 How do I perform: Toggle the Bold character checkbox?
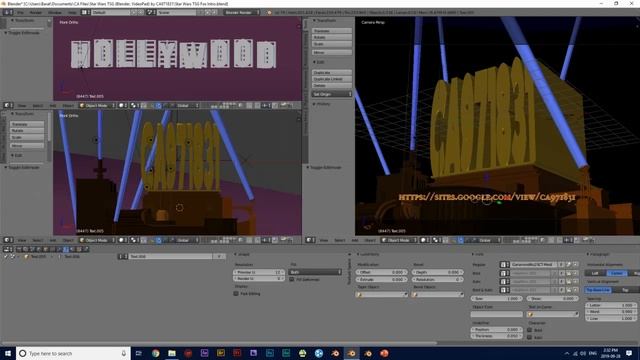coord(530,330)
